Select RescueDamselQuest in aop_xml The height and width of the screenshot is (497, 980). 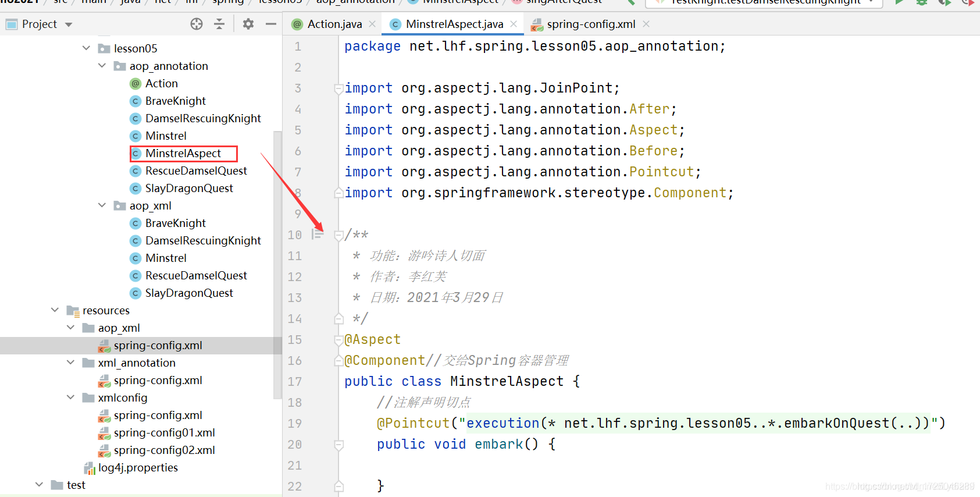coord(196,275)
